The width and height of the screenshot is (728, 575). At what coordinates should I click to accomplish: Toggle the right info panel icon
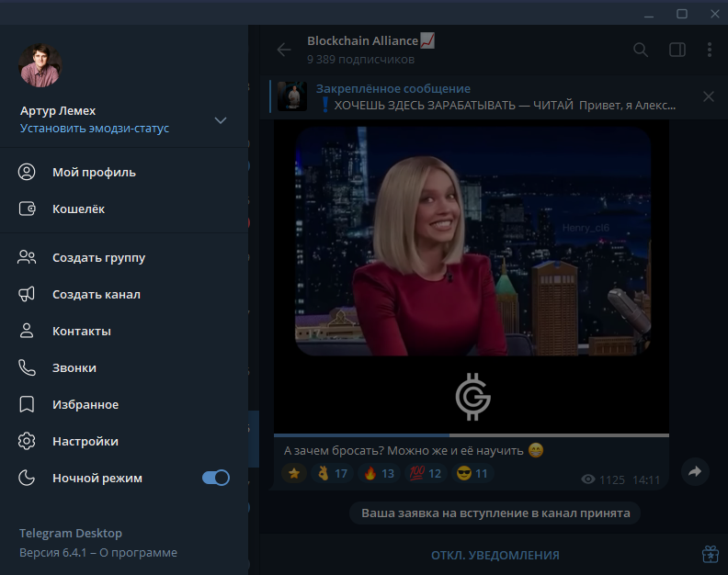pyautogui.click(x=677, y=50)
